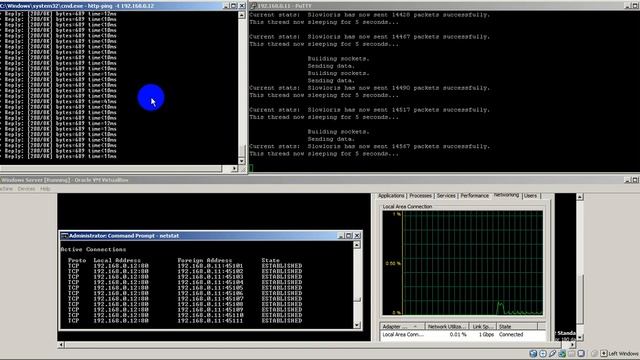Click VirtualBox optical disc indicator icon

click(543, 353)
